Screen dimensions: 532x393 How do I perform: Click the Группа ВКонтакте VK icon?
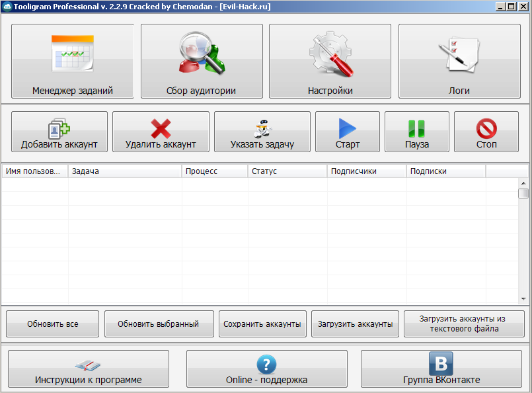pyautogui.click(x=441, y=369)
